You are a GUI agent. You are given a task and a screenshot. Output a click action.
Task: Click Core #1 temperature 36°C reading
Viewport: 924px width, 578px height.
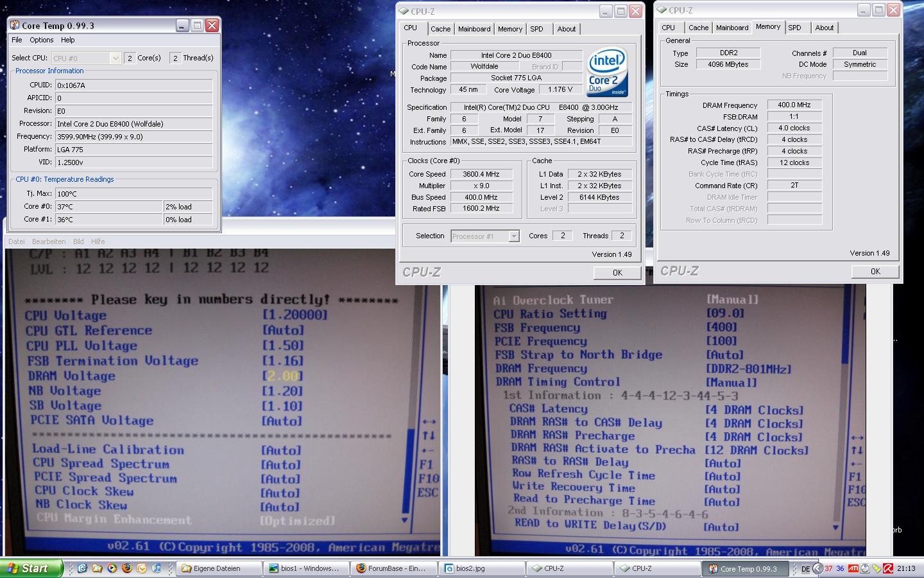(109, 220)
